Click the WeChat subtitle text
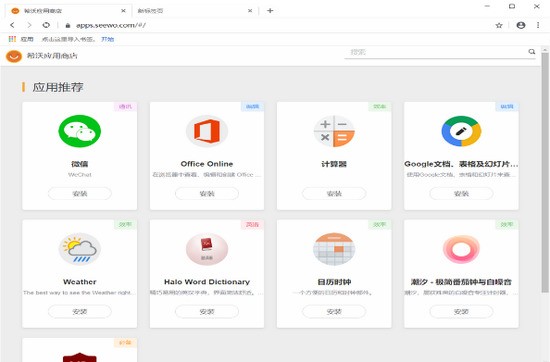 [x=80, y=174]
